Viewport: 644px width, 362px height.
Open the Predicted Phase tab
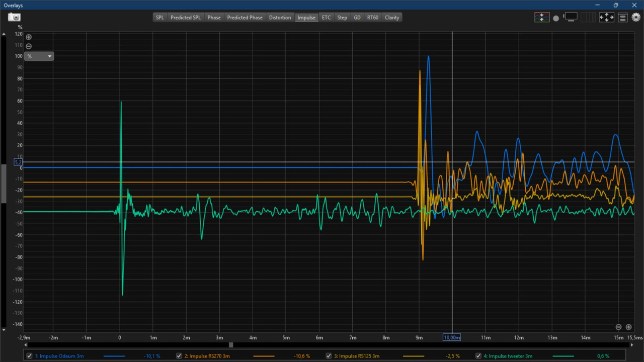click(245, 17)
